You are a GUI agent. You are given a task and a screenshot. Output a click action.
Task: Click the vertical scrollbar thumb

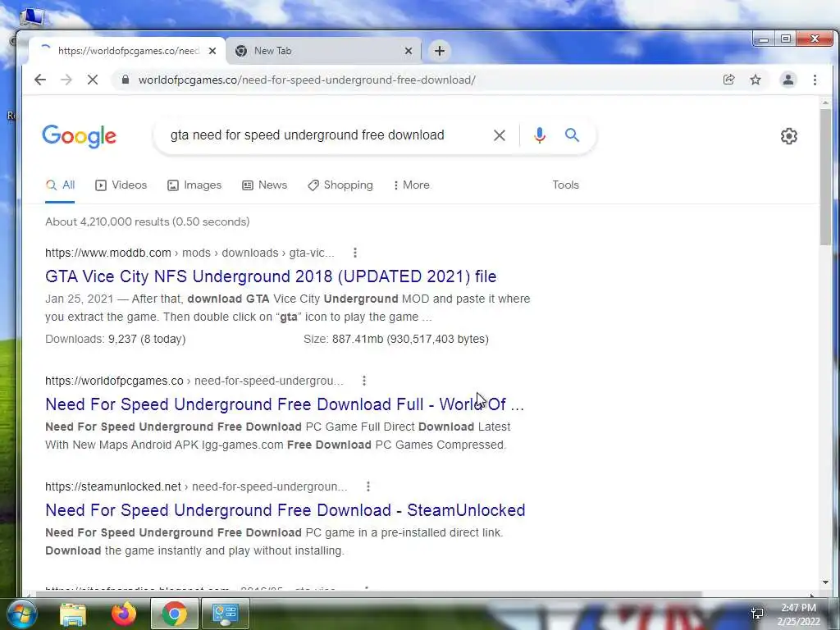pos(825,177)
